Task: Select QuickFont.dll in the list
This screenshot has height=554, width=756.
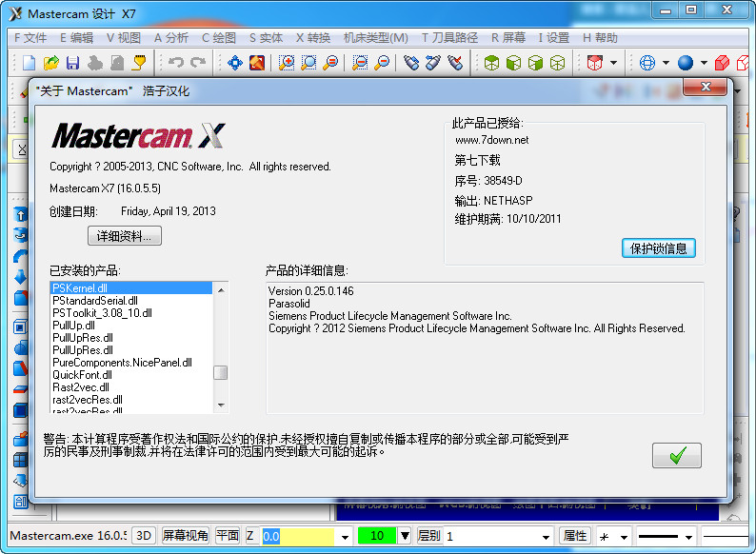Action: click(x=131, y=375)
